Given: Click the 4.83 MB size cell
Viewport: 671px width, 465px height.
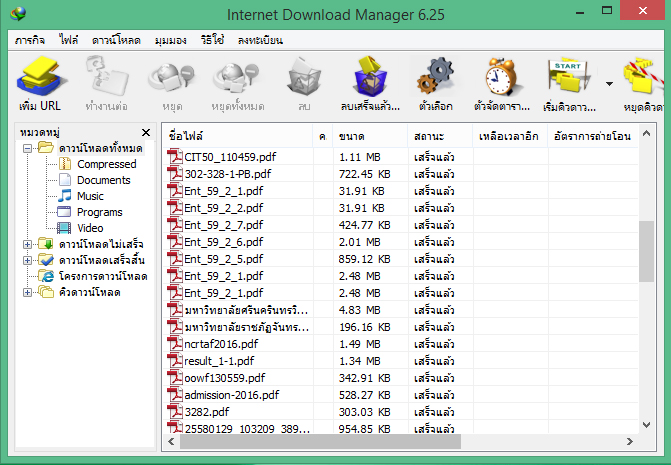Looking at the screenshot, I should [359, 310].
